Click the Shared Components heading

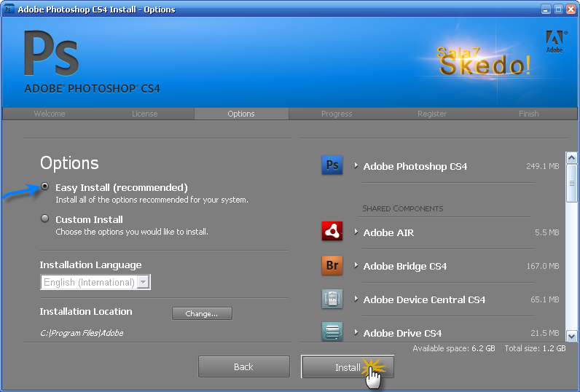pyautogui.click(x=403, y=208)
